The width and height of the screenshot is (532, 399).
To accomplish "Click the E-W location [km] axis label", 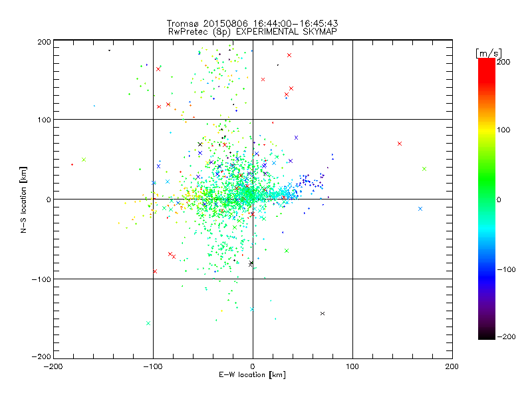I will [253, 375].
